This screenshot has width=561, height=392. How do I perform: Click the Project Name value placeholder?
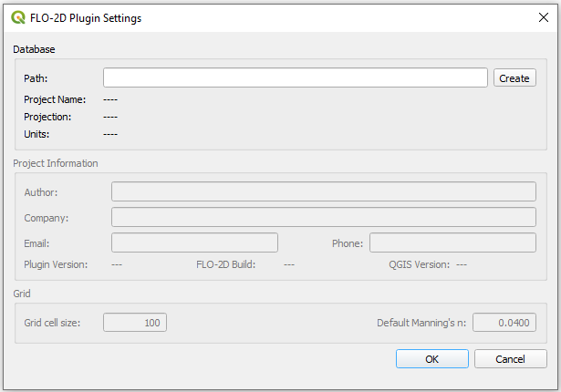tap(110, 100)
